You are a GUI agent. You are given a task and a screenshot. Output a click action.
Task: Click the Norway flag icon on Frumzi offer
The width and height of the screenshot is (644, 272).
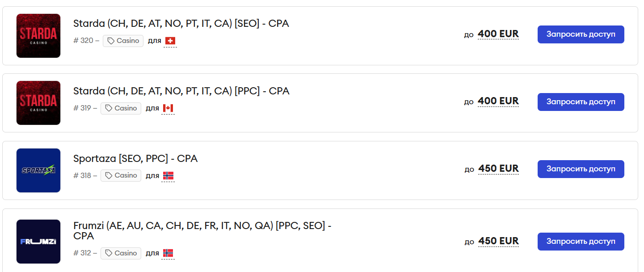168,253
